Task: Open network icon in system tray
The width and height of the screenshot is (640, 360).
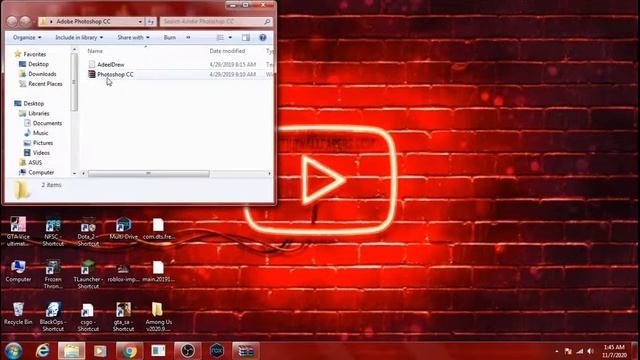Action: 579,351
